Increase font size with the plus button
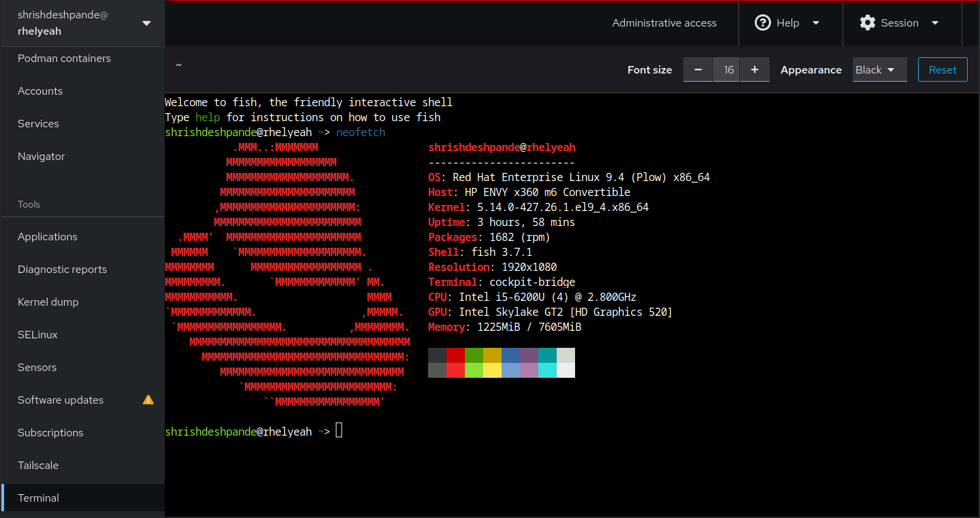Image resolution: width=980 pixels, height=518 pixels. (x=755, y=69)
